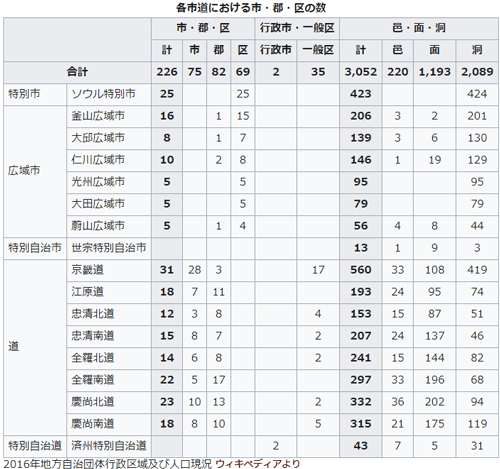Click the value 13 in 世宗特別自治市 row
Screen dimensions: 500x469
click(x=361, y=248)
